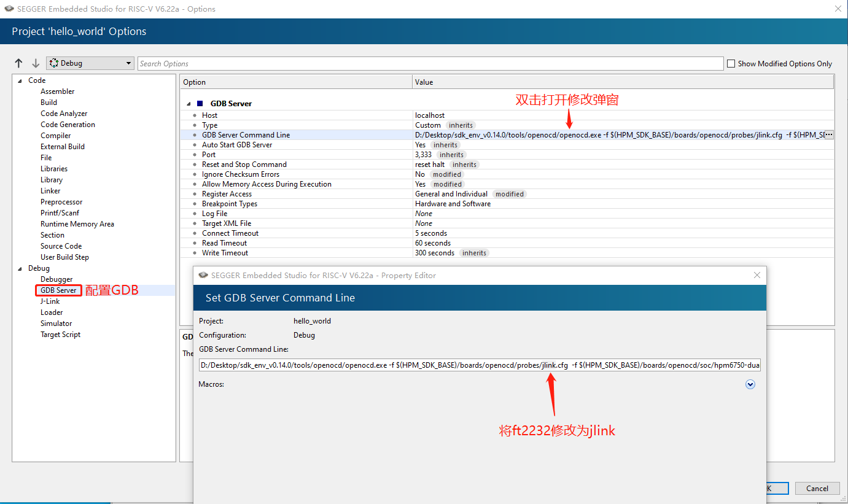
Task: Select the Write Timeout option row
Action: 507,253
